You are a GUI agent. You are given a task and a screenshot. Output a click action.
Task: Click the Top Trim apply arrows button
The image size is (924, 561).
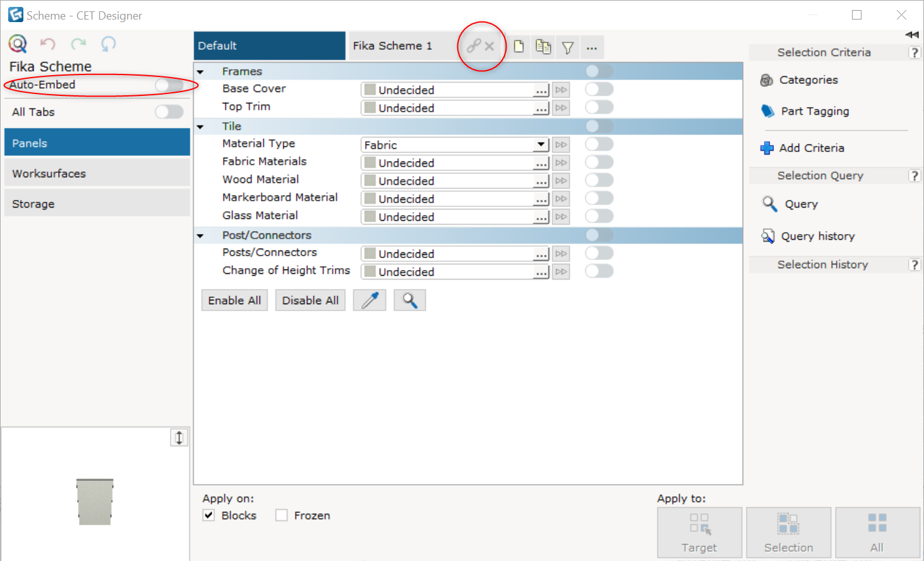(561, 108)
